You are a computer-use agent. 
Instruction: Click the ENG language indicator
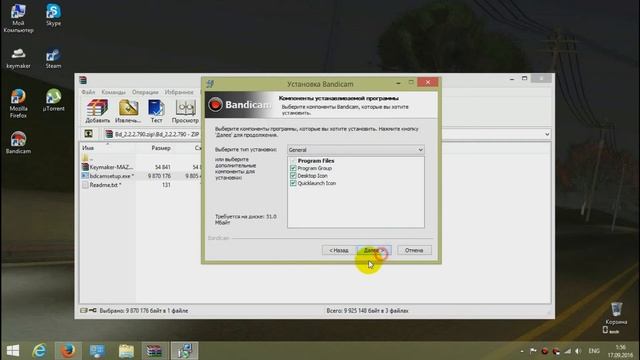594,351
